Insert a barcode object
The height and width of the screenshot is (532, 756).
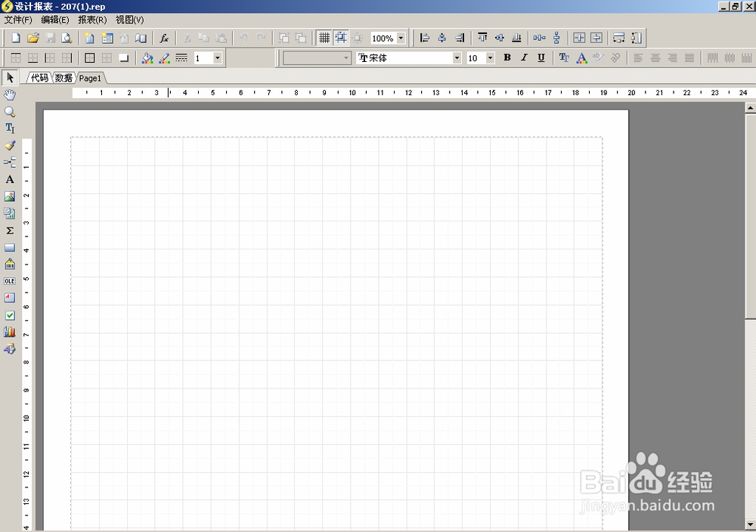point(10,264)
